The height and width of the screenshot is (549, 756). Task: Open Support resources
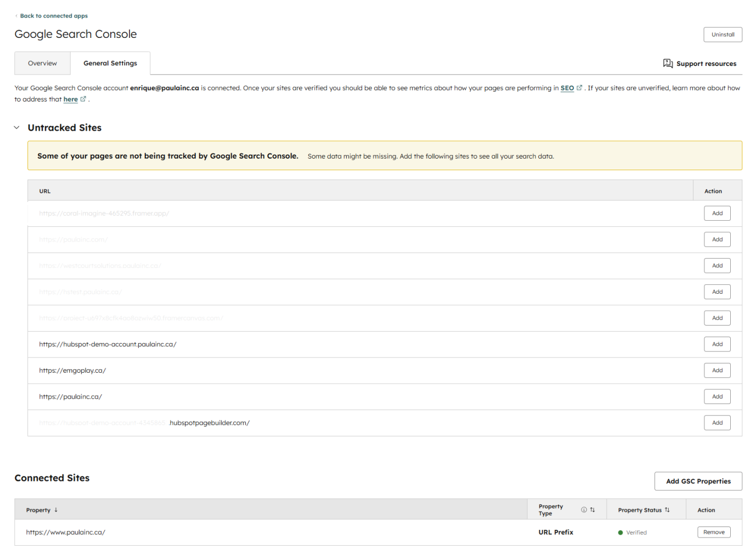pyautogui.click(x=699, y=64)
